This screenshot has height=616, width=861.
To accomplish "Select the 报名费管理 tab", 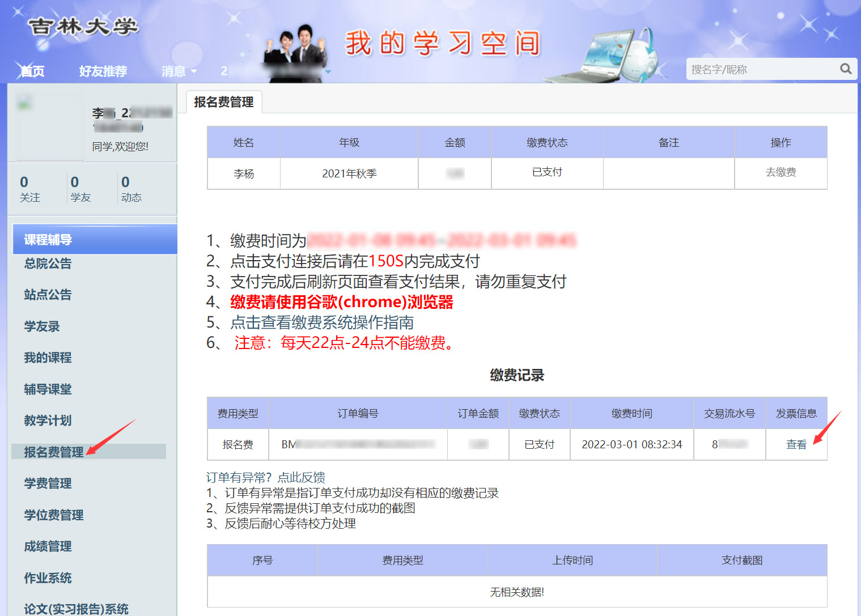I will click(x=224, y=102).
